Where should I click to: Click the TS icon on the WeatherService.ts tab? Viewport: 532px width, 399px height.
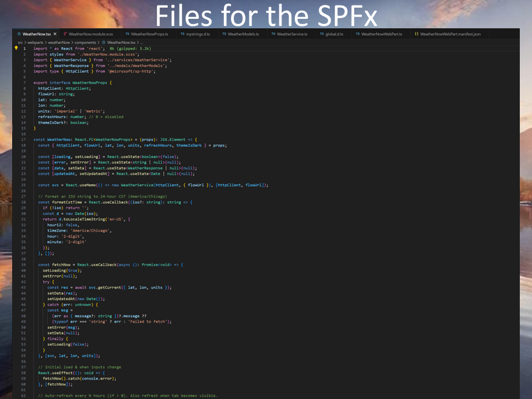[273, 34]
